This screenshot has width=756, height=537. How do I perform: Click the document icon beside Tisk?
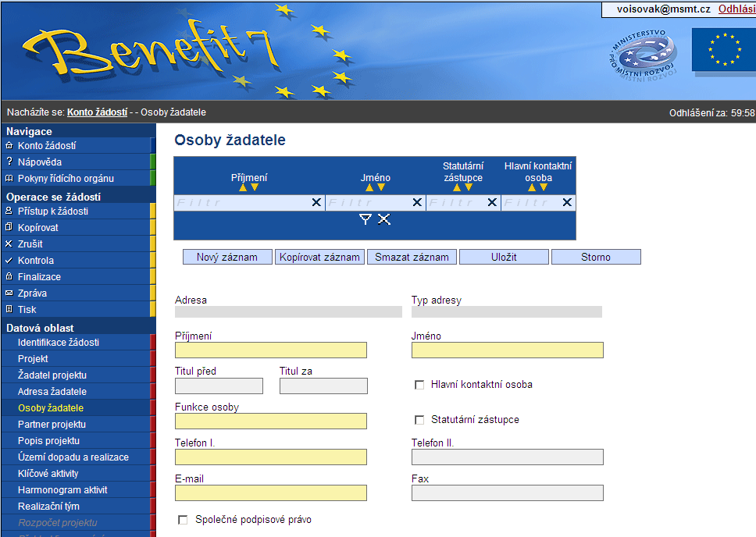point(9,309)
